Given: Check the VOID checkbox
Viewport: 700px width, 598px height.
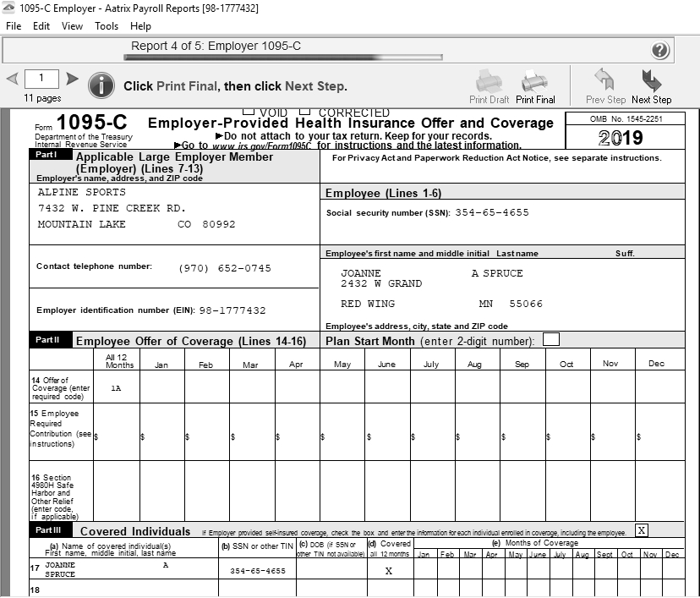Looking at the screenshot, I should click(x=249, y=112).
